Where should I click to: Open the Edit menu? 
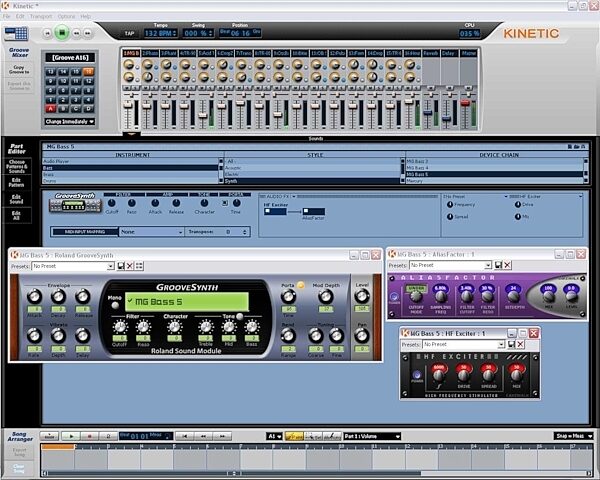pyautogui.click(x=20, y=16)
